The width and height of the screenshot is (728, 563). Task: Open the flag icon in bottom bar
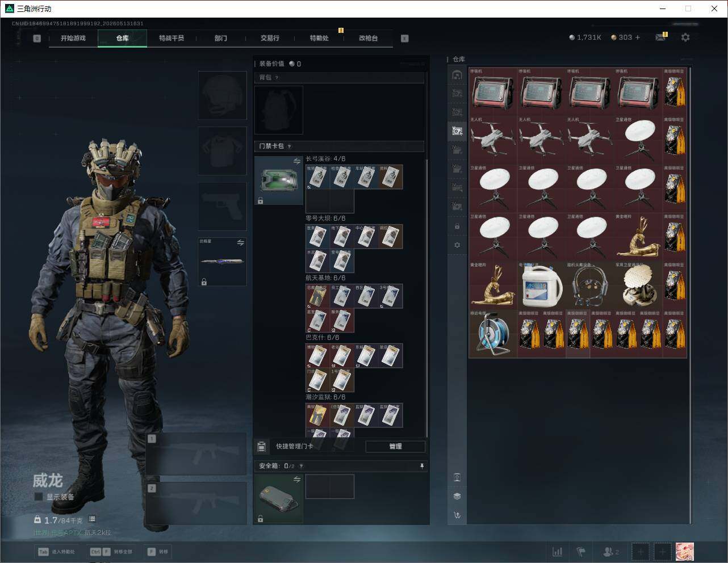pos(580,552)
